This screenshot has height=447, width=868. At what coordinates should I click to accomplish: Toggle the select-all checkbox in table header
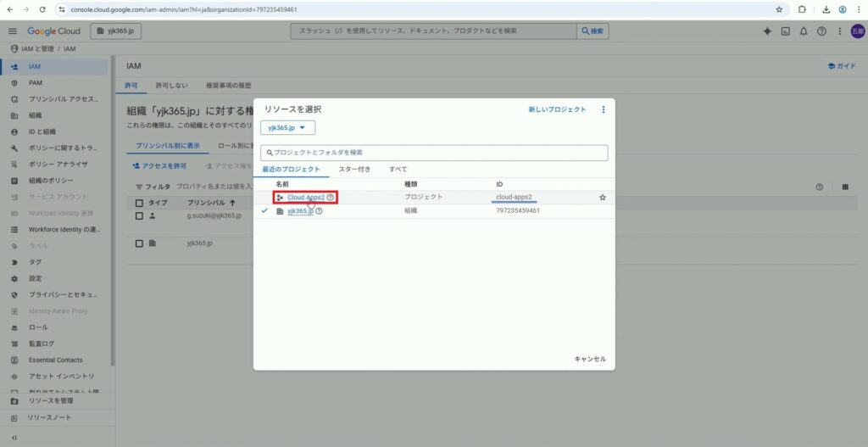140,203
